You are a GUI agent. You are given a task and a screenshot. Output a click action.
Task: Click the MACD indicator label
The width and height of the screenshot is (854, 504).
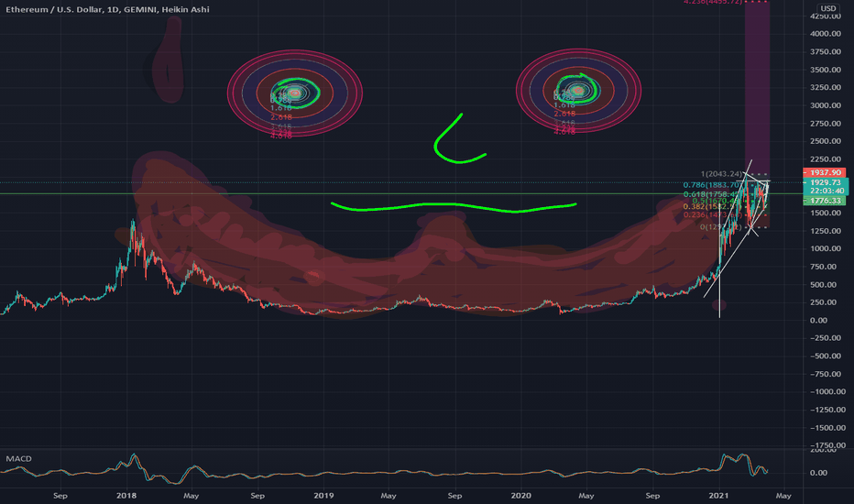click(x=18, y=459)
